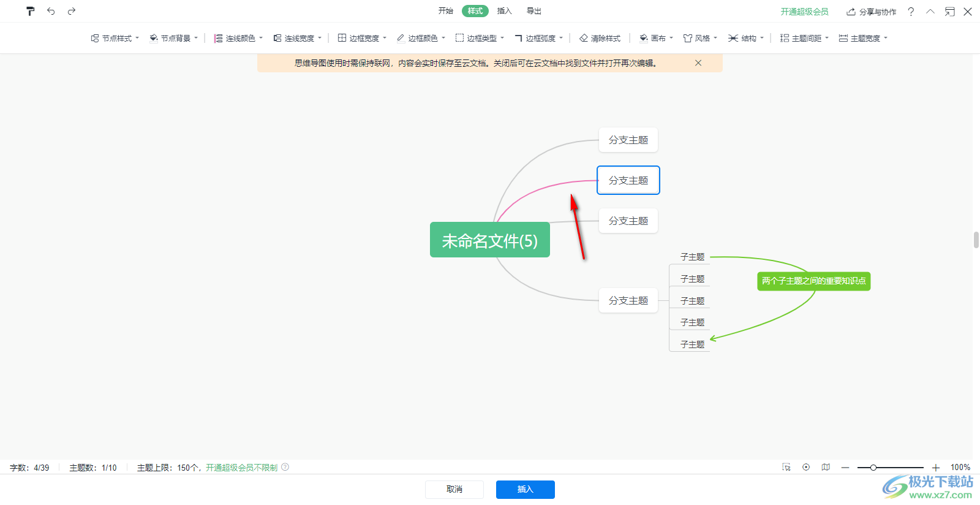The width and height of the screenshot is (980, 505).
Task: Click the 开通超级会员不限制 link
Action: click(x=242, y=468)
